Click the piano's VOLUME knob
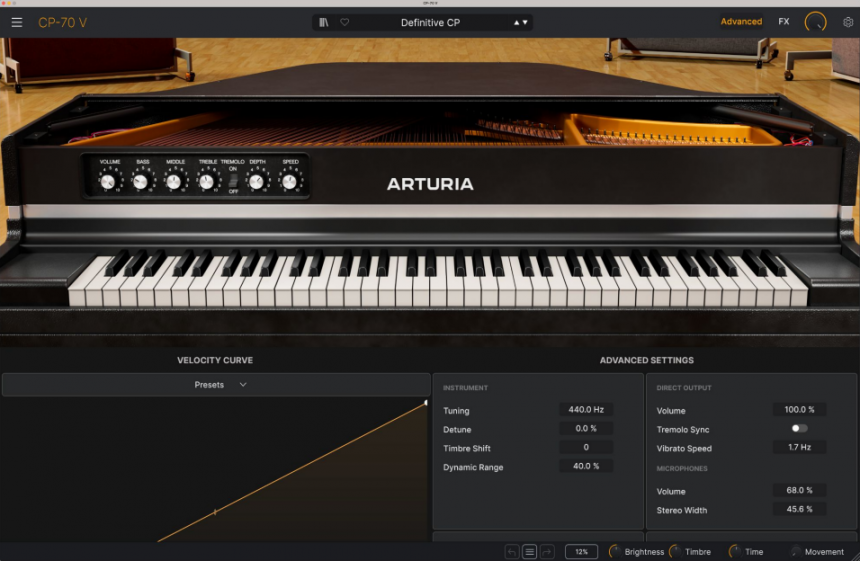This screenshot has width=860, height=561. [108, 182]
